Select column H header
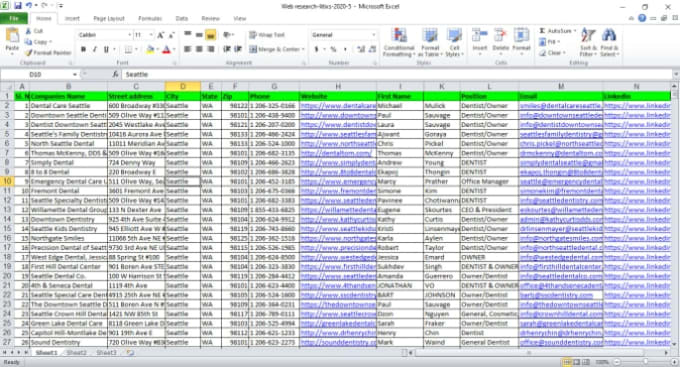This screenshot has width=680, height=367. (x=338, y=86)
